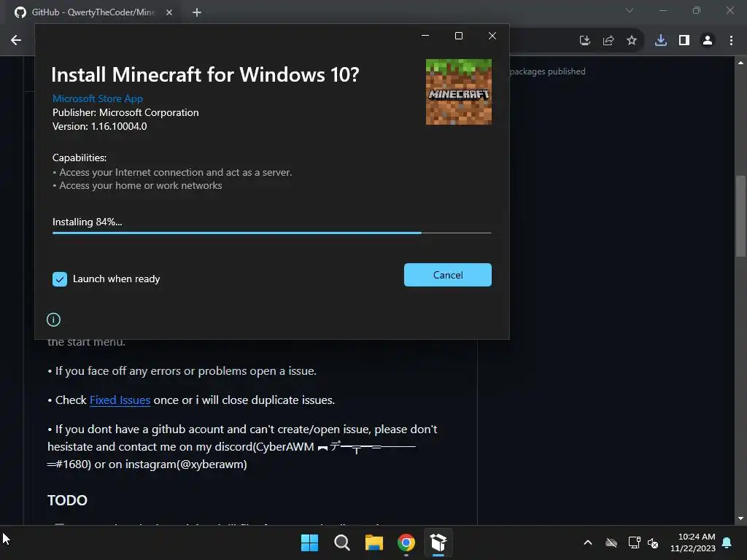Open the Chrome profile avatar
The width and height of the screenshot is (747, 560).
coord(708,41)
